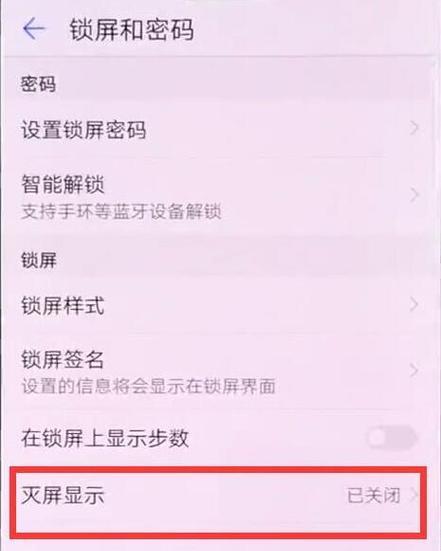
Task: Tap 已关闭 status of 灭屏显示
Action: [374, 496]
